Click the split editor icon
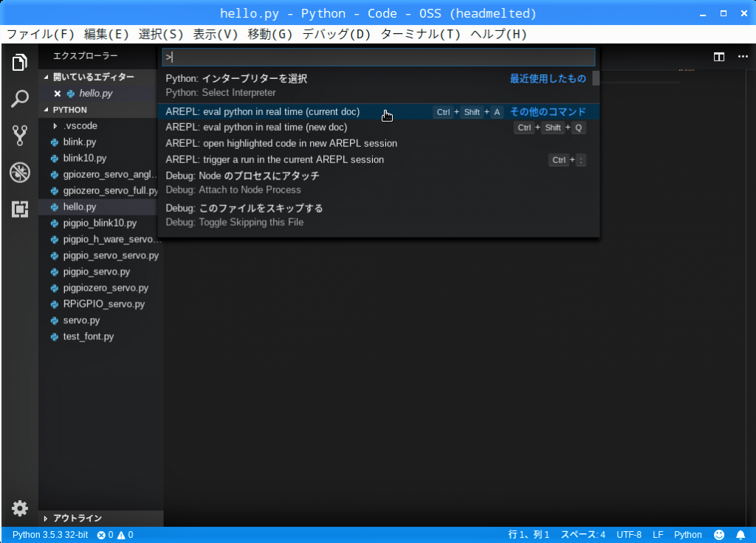The height and width of the screenshot is (543, 756). [x=718, y=57]
